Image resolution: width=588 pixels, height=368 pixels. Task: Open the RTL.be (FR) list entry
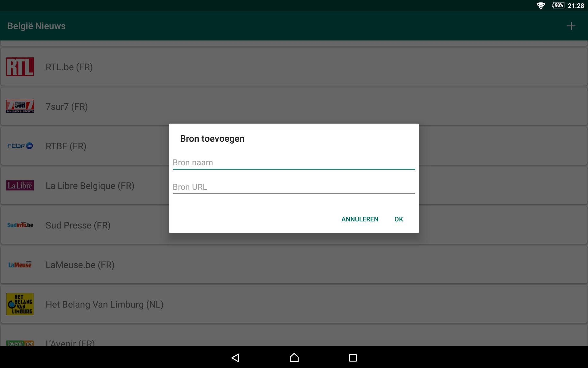click(69, 67)
